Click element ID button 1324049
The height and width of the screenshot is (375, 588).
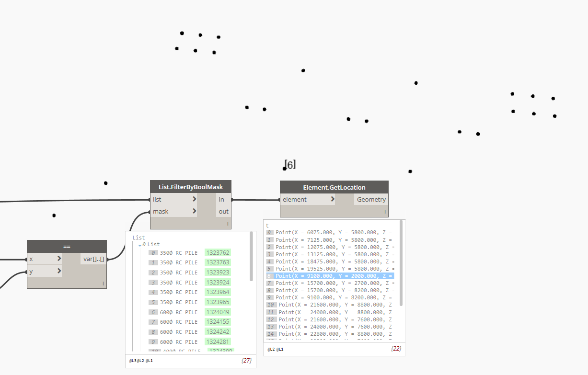click(x=218, y=312)
